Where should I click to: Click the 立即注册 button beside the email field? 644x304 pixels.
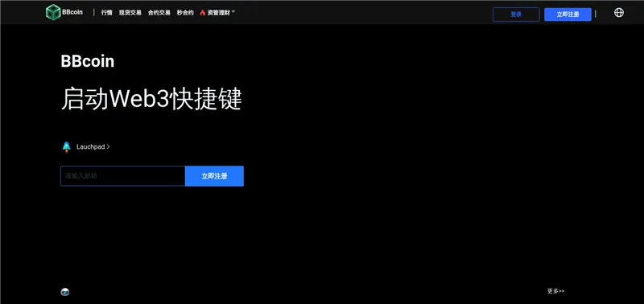[x=214, y=176]
